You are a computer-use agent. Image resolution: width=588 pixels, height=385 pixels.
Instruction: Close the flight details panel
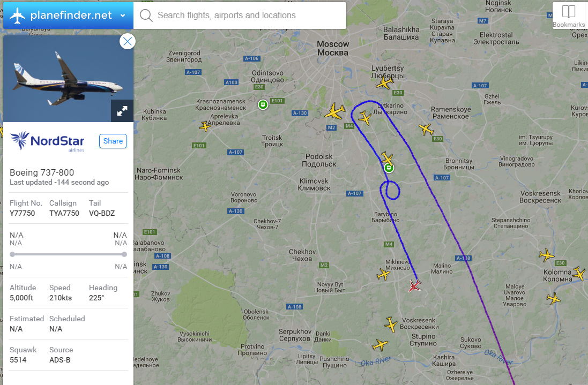[x=128, y=41]
